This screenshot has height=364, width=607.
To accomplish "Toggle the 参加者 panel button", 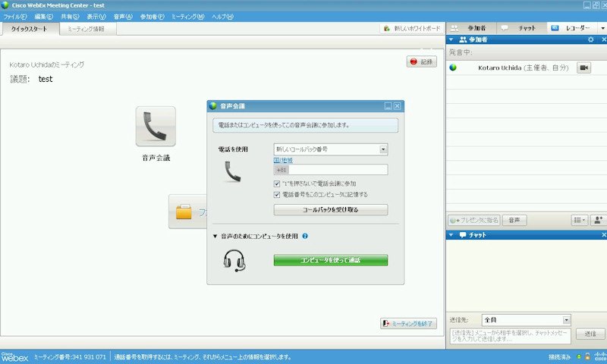I will coord(471,28).
